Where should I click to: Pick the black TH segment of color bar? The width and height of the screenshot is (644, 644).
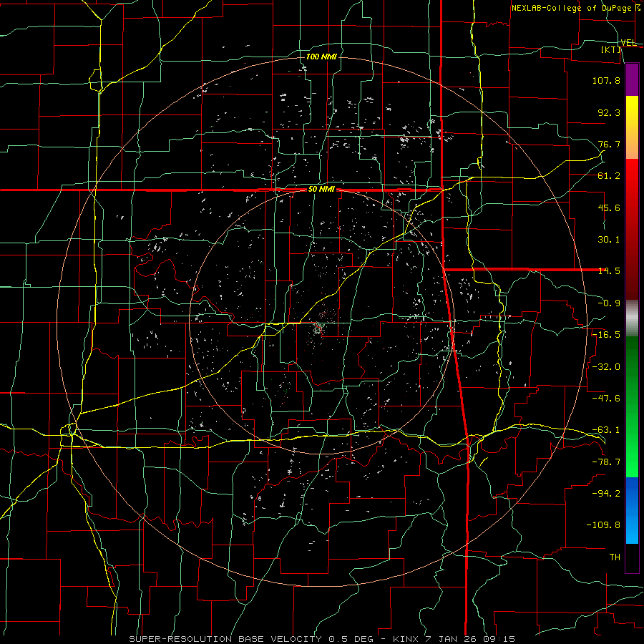(632, 558)
